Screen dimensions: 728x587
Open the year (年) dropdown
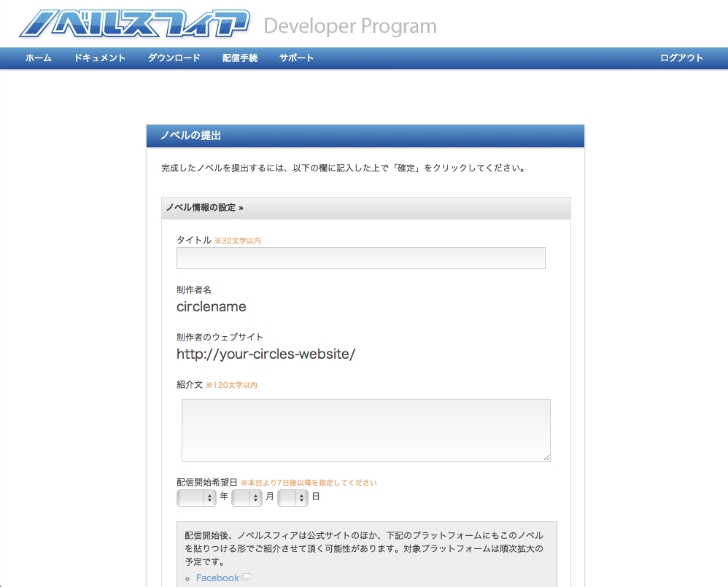click(x=196, y=498)
